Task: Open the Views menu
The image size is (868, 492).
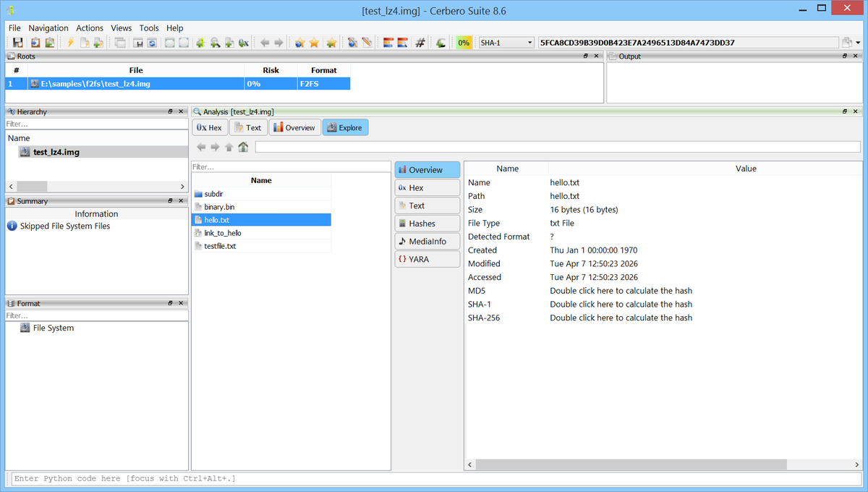Action: pyautogui.click(x=122, y=28)
